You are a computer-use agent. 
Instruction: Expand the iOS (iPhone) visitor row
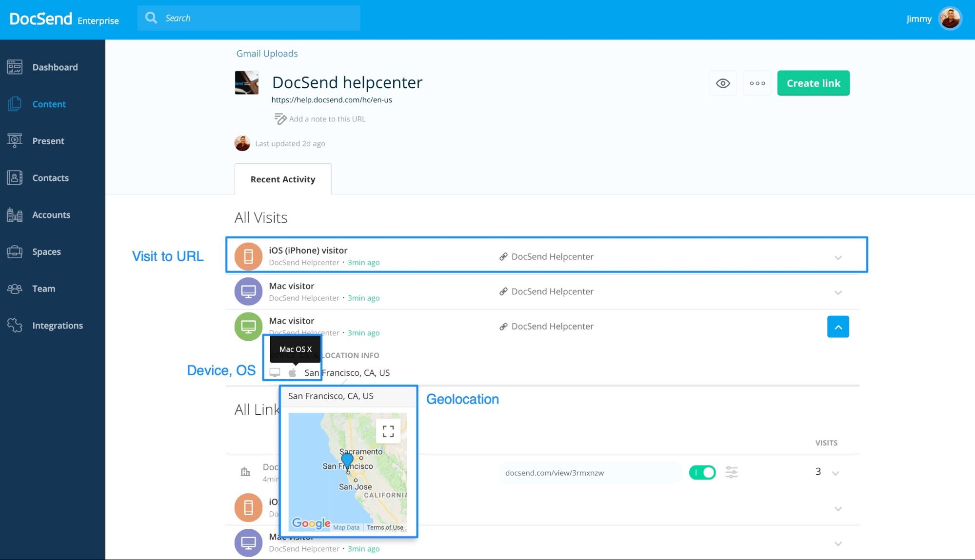[x=838, y=258]
